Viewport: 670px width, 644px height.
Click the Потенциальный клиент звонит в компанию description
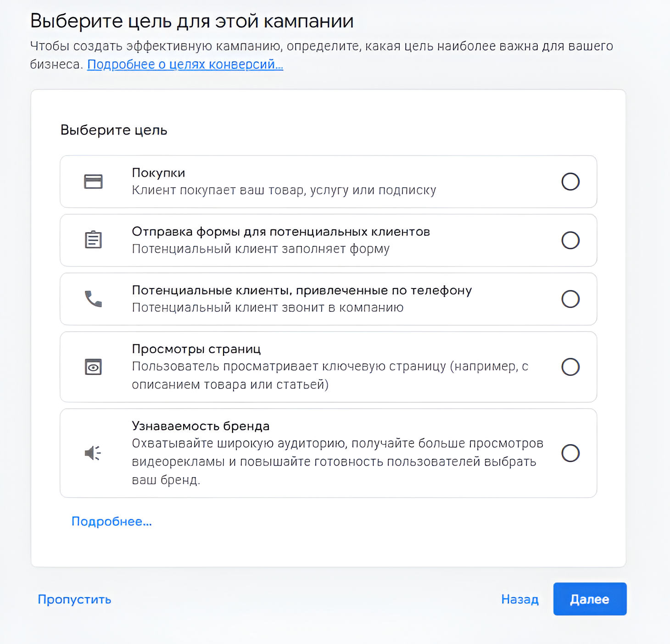pyautogui.click(x=268, y=307)
